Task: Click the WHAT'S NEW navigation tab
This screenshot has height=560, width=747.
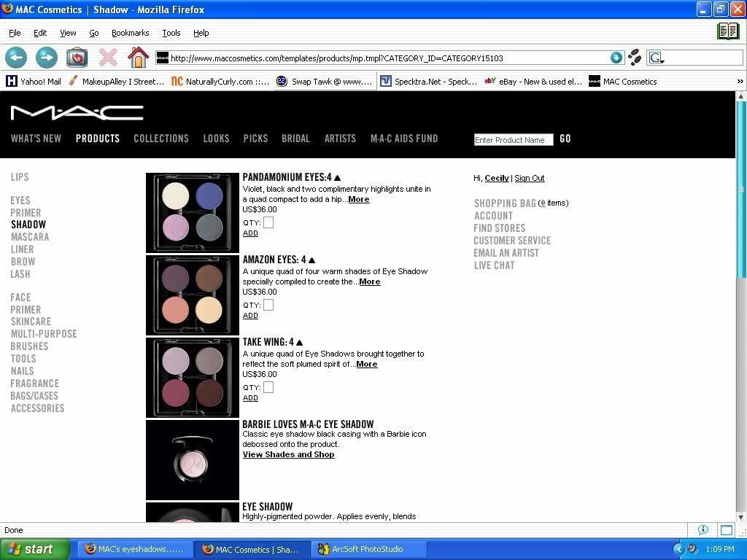Action: [36, 139]
